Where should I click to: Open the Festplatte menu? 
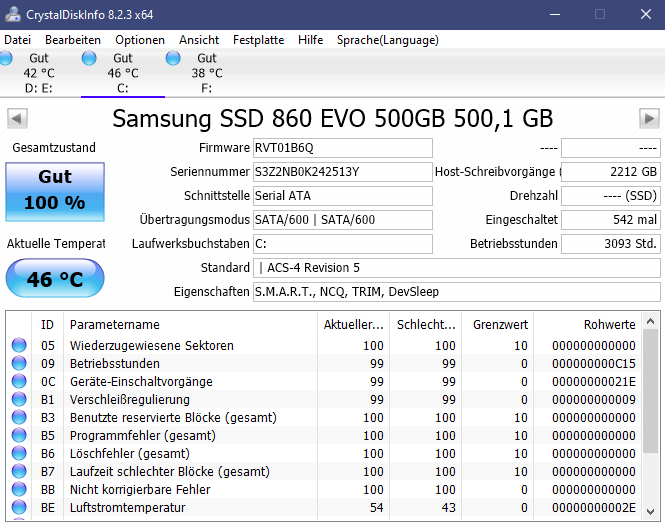pos(259,40)
